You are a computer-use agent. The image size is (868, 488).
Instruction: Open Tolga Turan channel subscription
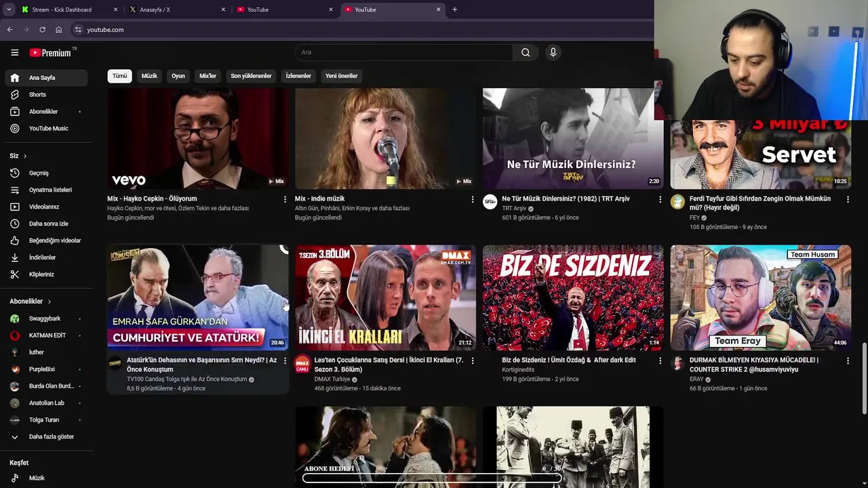click(x=47, y=420)
